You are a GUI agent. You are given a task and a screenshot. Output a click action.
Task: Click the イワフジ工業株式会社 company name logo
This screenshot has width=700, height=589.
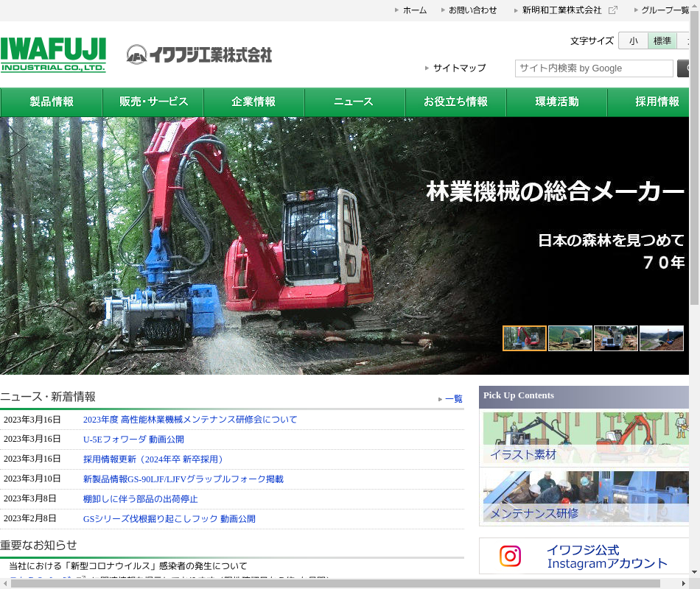[199, 55]
